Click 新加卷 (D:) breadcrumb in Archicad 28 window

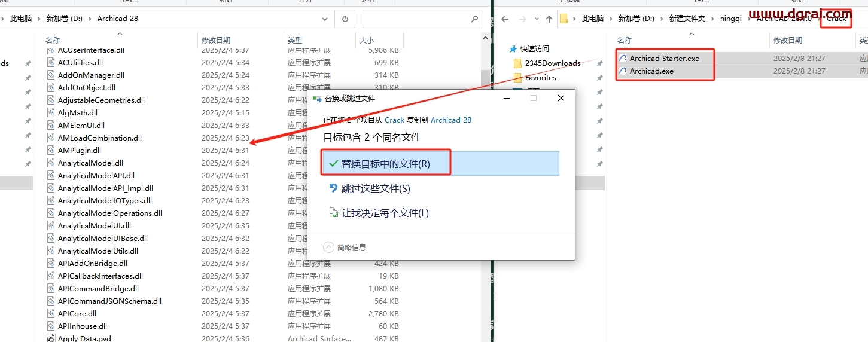click(65, 19)
